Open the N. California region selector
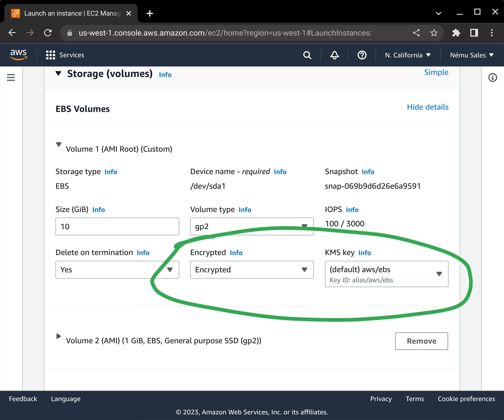The image size is (504, 420). (x=408, y=55)
